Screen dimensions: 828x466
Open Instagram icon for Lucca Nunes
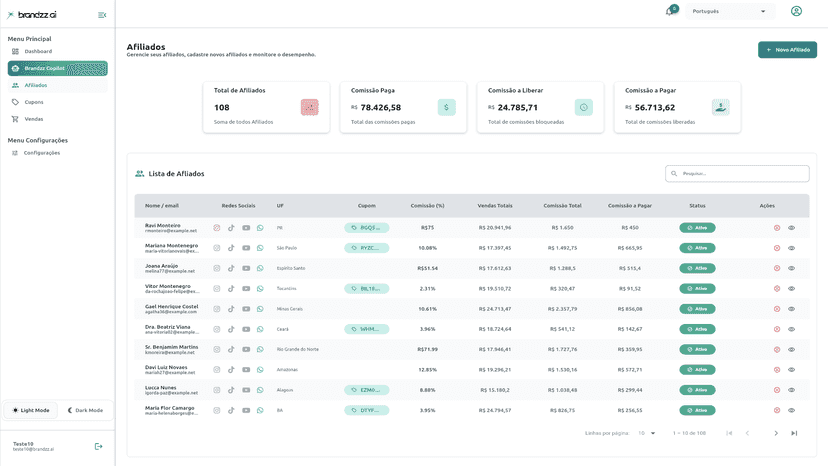click(217, 390)
